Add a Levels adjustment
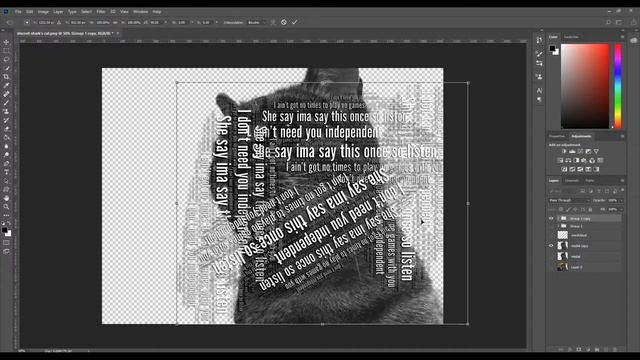 point(572,151)
